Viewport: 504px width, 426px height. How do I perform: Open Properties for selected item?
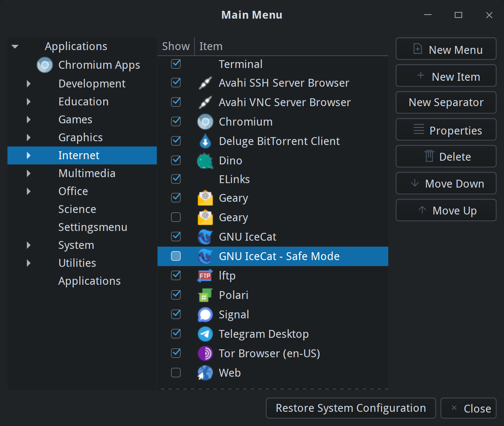point(446,129)
